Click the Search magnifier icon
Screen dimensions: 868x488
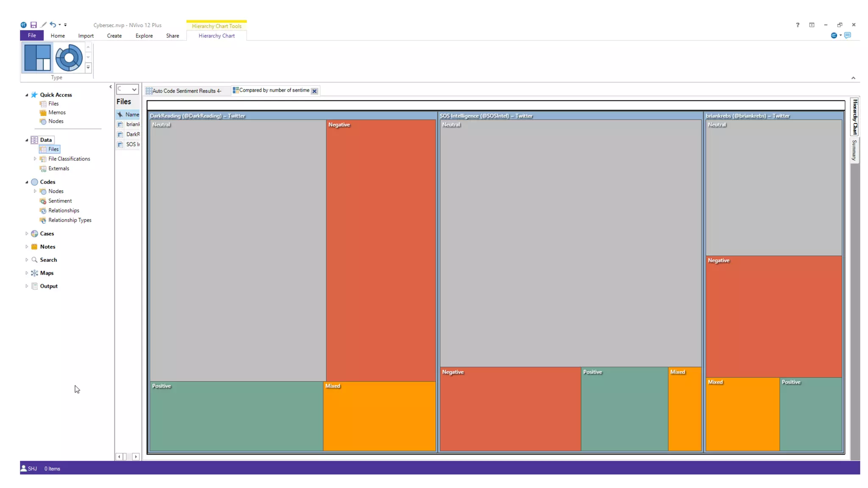34,260
